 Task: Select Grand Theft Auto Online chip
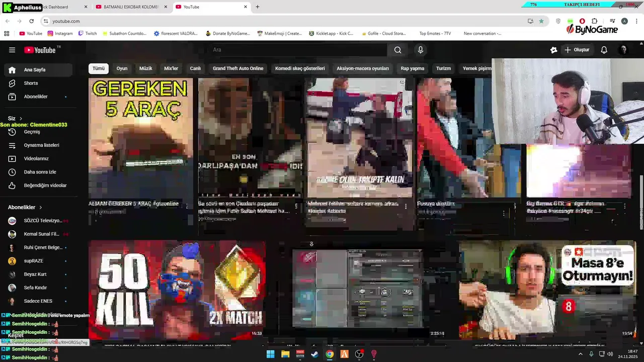click(238, 68)
